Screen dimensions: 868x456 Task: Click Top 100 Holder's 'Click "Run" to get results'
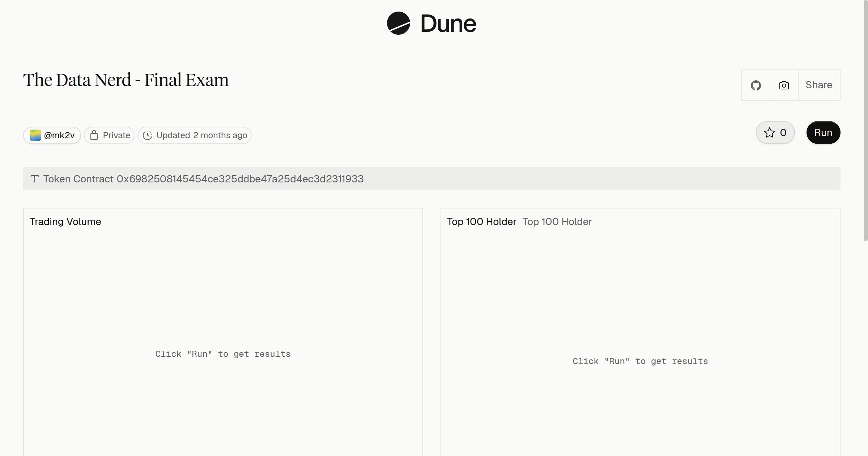(640, 361)
